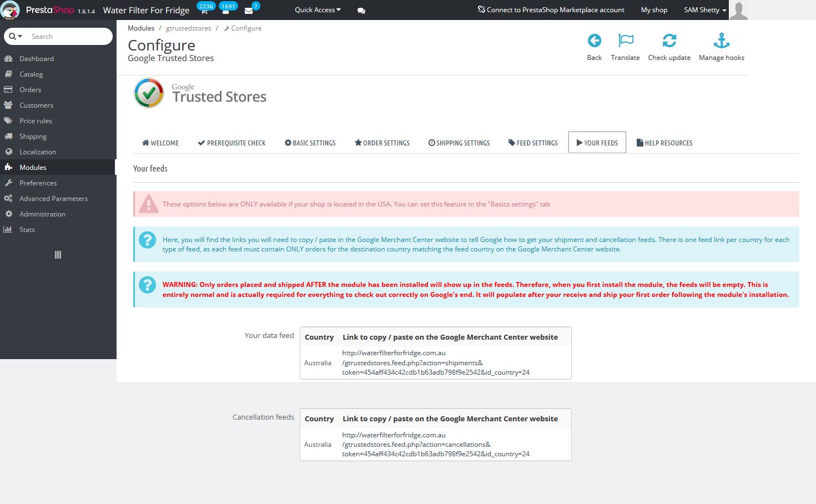Image resolution: width=816 pixels, height=504 pixels.
Task: Click inside the sidebar Search field
Action: pyautogui.click(x=68, y=37)
